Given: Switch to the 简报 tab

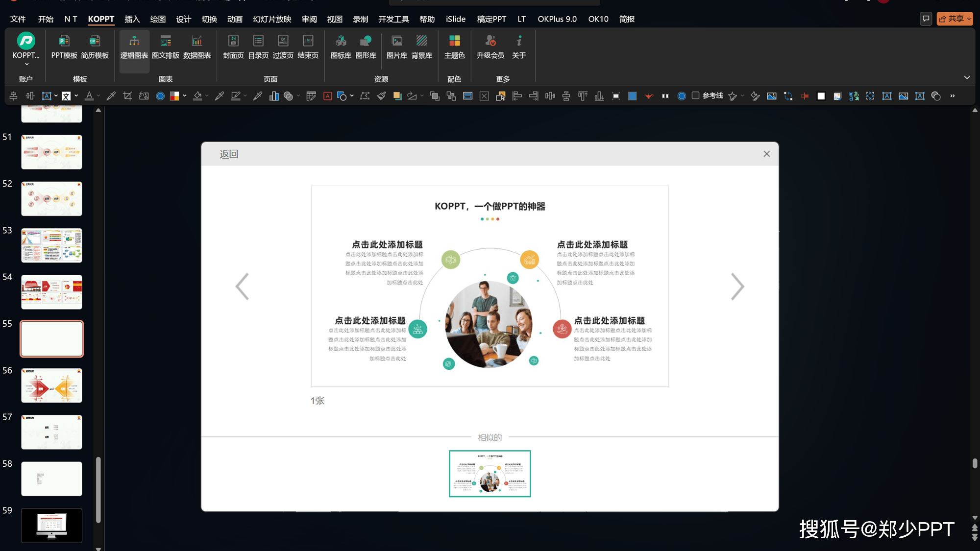Looking at the screenshot, I should point(627,19).
